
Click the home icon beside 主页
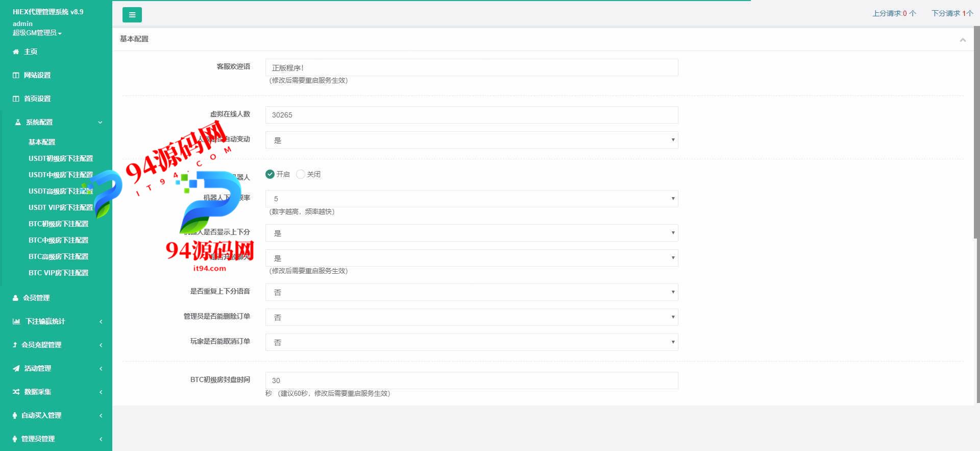[16, 52]
